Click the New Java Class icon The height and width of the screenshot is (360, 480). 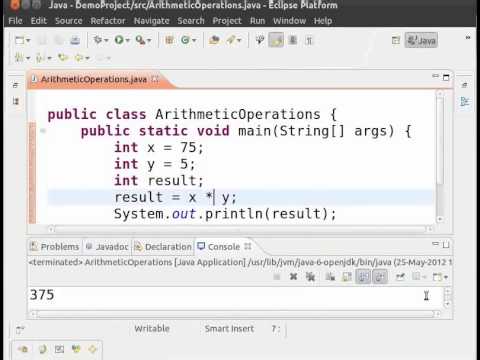click(185, 40)
